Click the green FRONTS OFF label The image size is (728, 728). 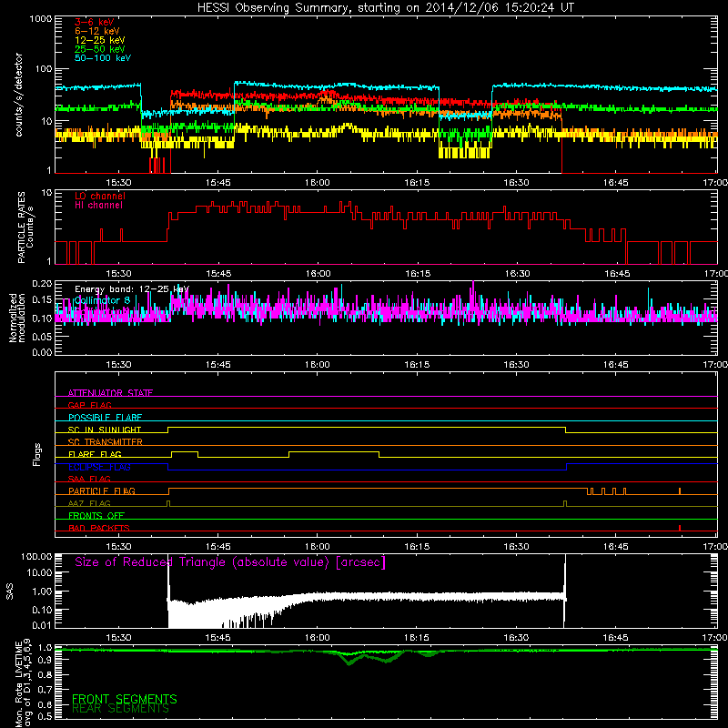point(96,515)
